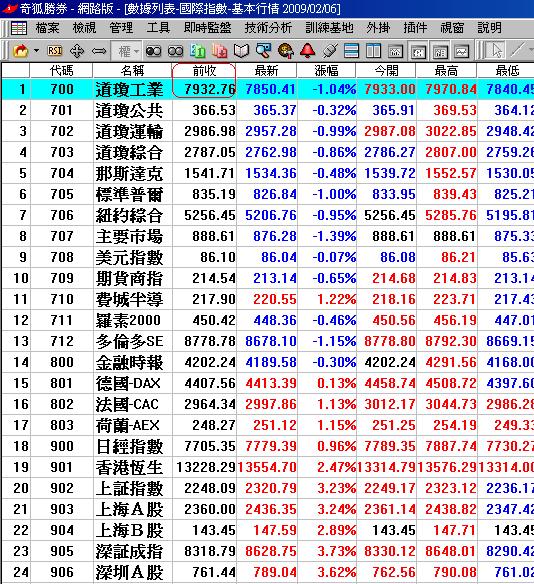Click the 最新 column header
The height and width of the screenshot is (584, 534).
click(x=267, y=70)
